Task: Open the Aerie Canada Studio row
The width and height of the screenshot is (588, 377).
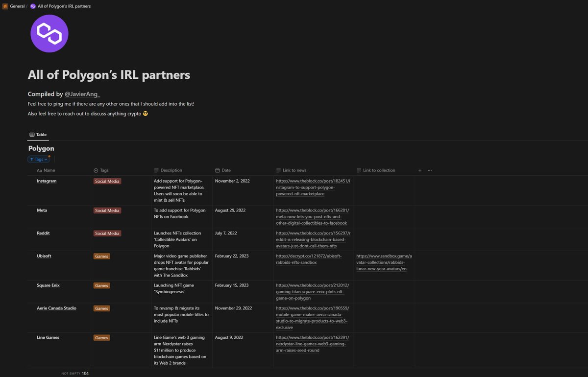Action: [56, 308]
